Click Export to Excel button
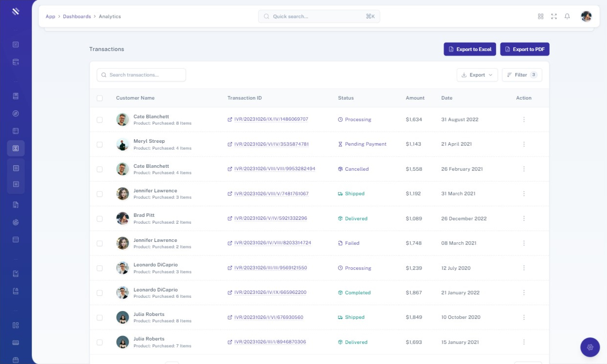The image size is (607, 364). (x=470, y=49)
